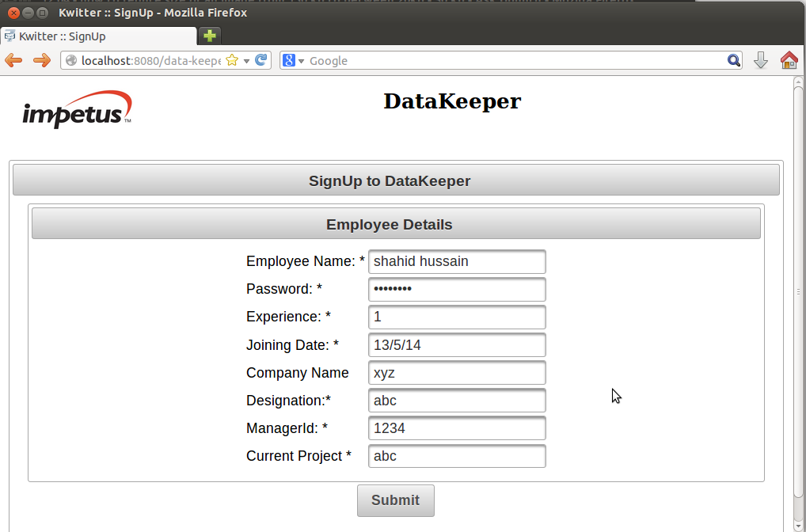Select the ManagerId input field
This screenshot has width=806, height=532.
click(457, 428)
